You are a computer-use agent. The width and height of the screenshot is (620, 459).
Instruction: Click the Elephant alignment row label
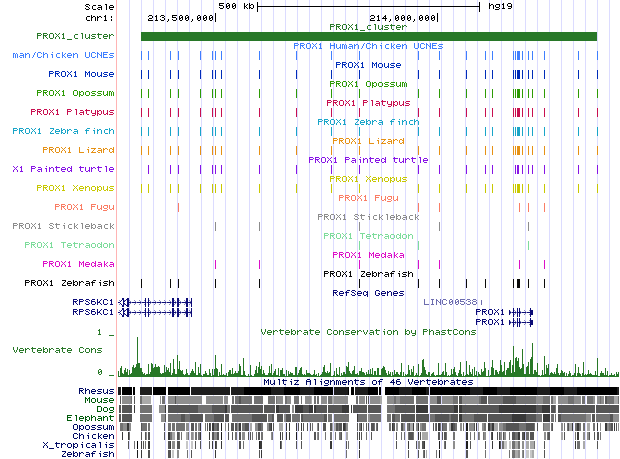point(91,418)
